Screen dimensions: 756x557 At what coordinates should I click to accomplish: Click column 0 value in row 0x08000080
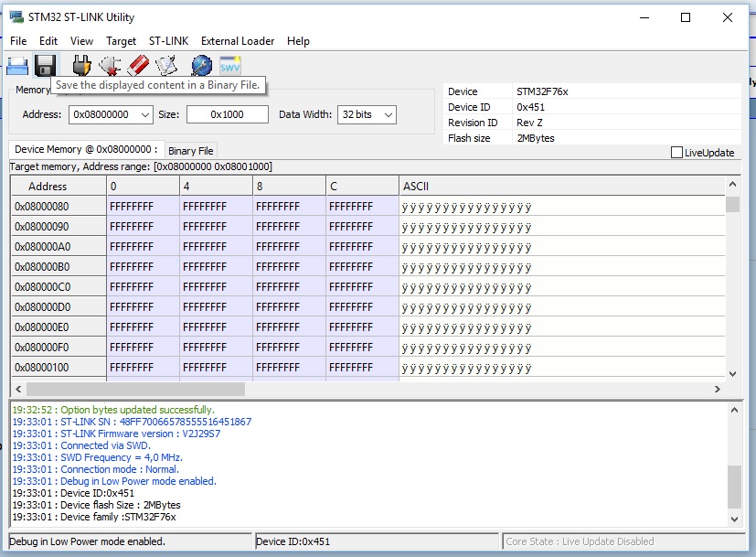[x=143, y=207]
